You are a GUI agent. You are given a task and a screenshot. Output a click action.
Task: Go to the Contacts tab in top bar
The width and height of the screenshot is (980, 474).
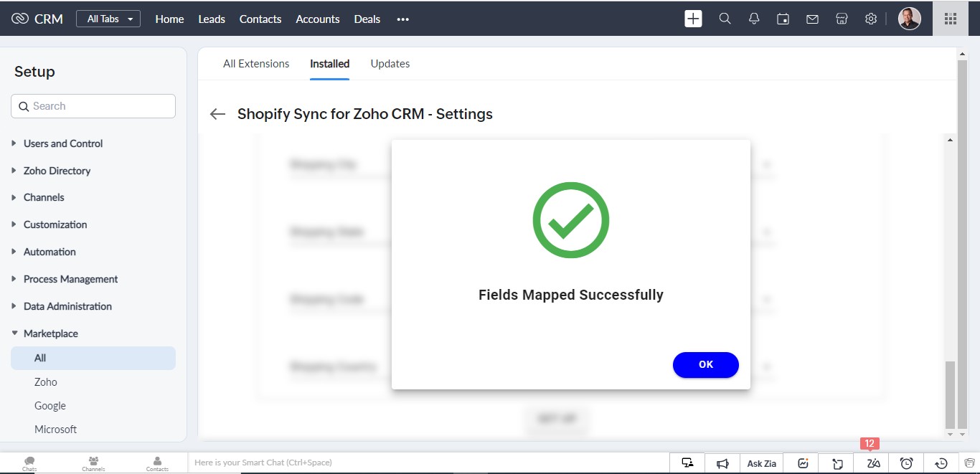tap(260, 19)
